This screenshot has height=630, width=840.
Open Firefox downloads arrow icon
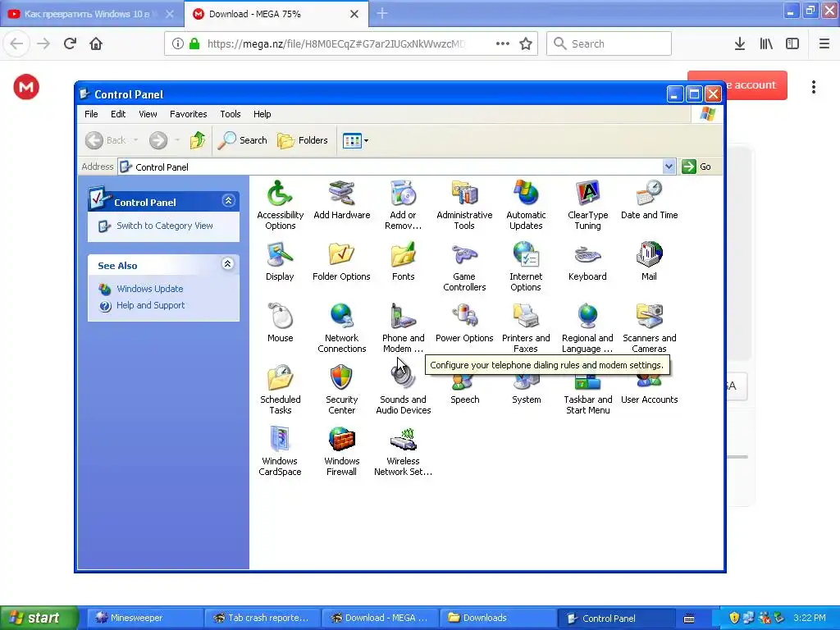(x=740, y=43)
